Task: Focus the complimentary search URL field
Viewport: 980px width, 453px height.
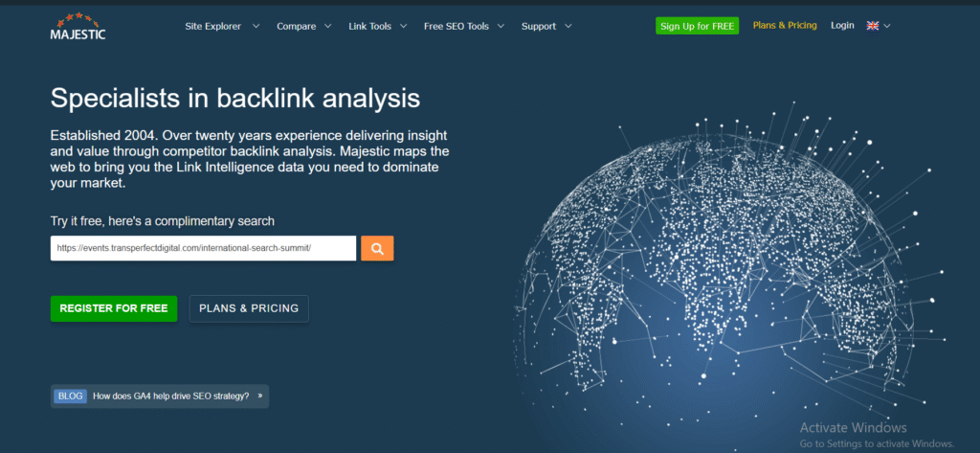Action: (203, 248)
